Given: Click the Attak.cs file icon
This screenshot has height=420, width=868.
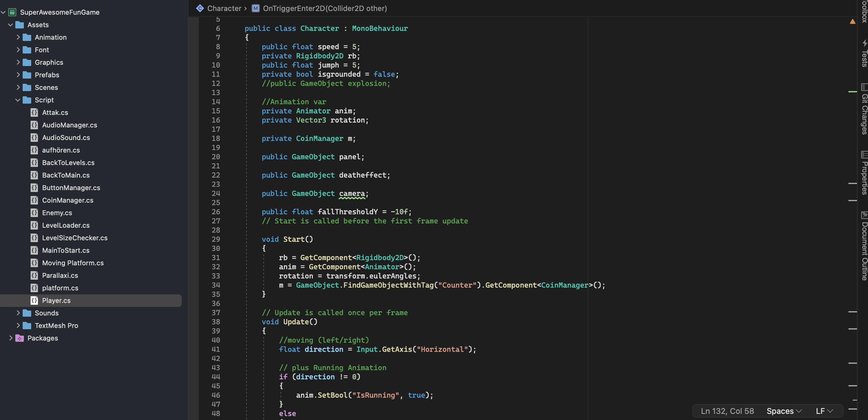Looking at the screenshot, I should pyautogui.click(x=34, y=112).
